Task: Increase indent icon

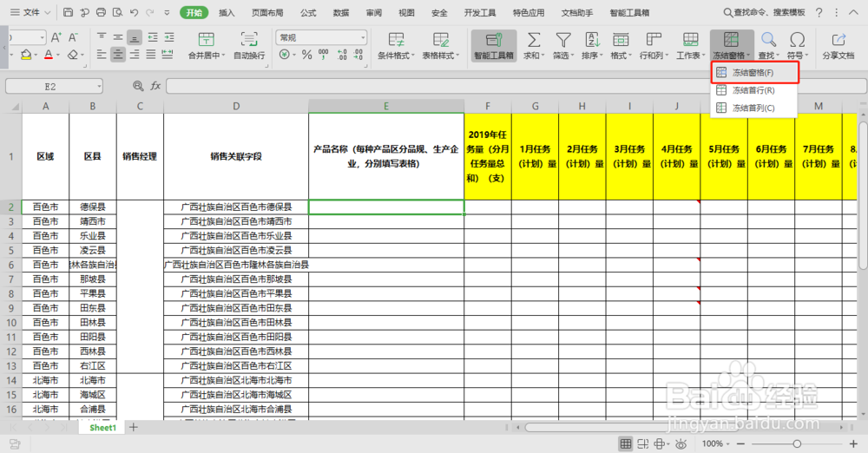Action: pyautogui.click(x=169, y=37)
